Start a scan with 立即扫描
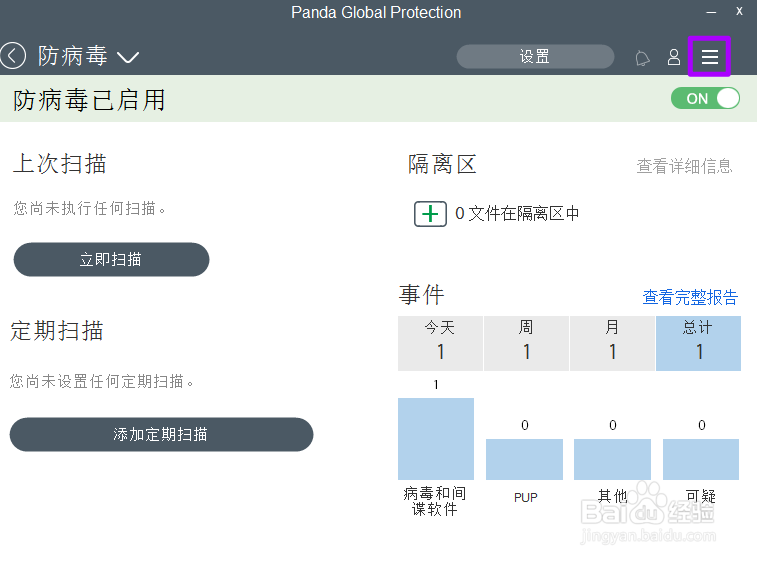 tap(112, 259)
